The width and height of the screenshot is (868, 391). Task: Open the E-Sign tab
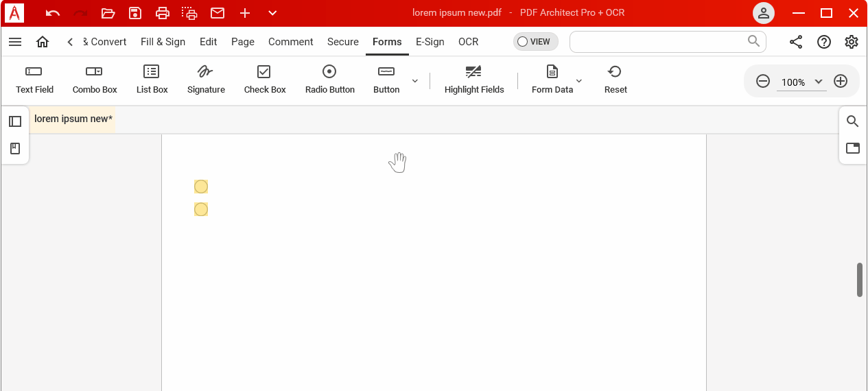pos(430,42)
